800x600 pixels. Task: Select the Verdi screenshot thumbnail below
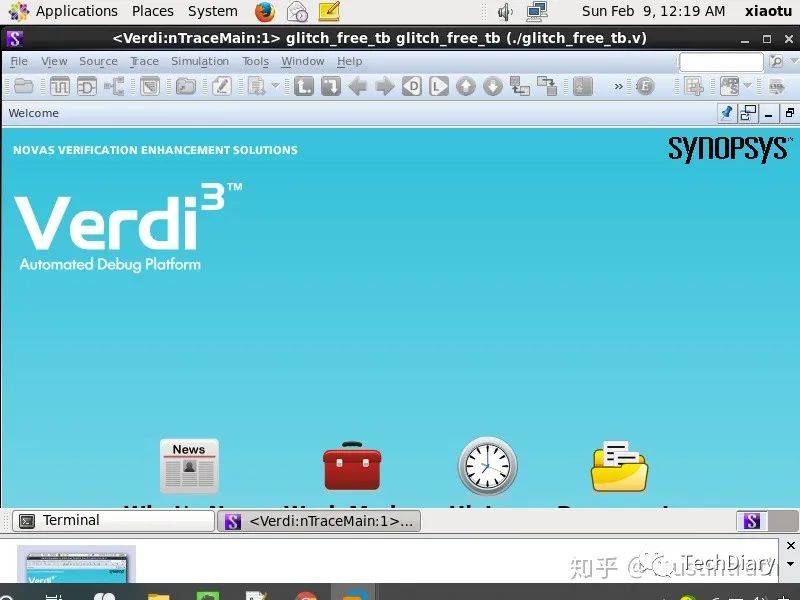point(77,564)
